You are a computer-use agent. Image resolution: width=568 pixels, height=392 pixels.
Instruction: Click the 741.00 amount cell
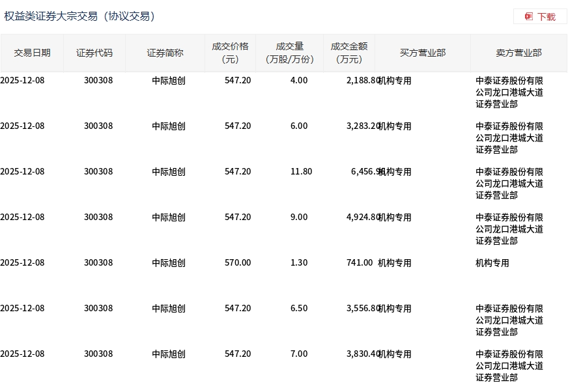pos(360,262)
